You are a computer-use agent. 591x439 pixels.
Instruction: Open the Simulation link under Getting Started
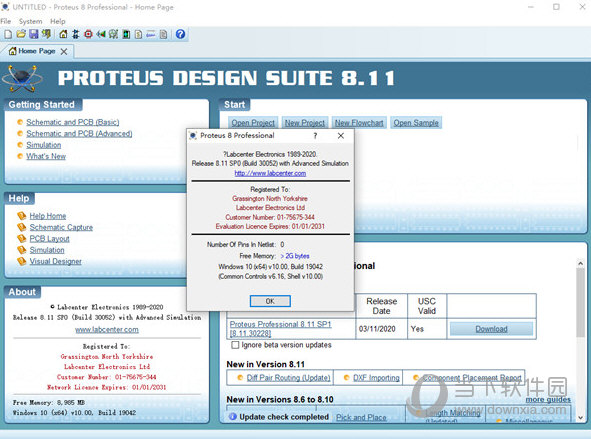click(43, 145)
